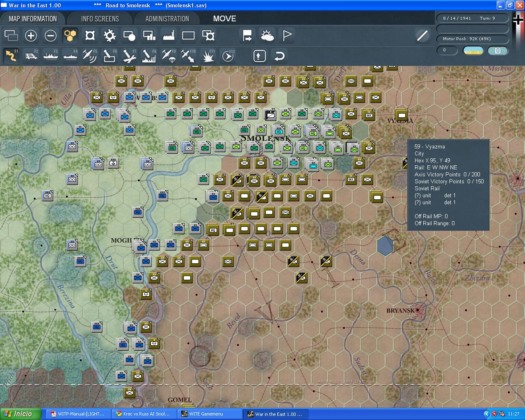The height and width of the screenshot is (420, 525).
Task: Click the overlapping windows icon in toolbar
Action: coord(11,36)
